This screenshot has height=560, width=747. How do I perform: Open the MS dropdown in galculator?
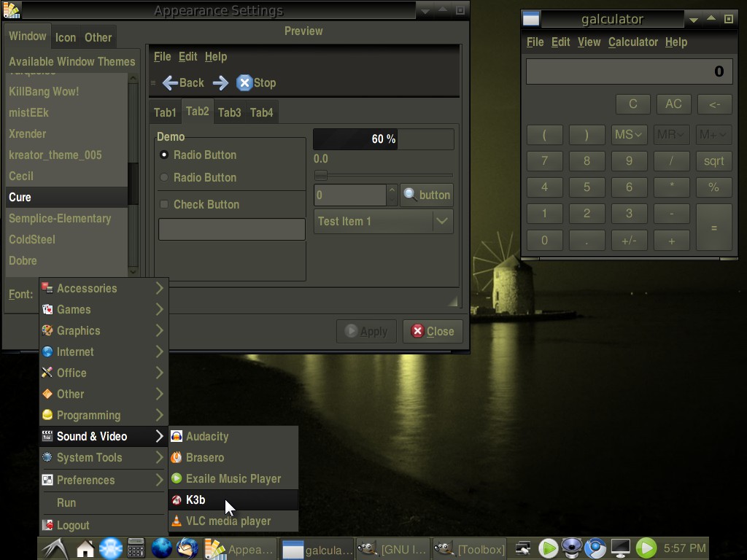click(628, 135)
